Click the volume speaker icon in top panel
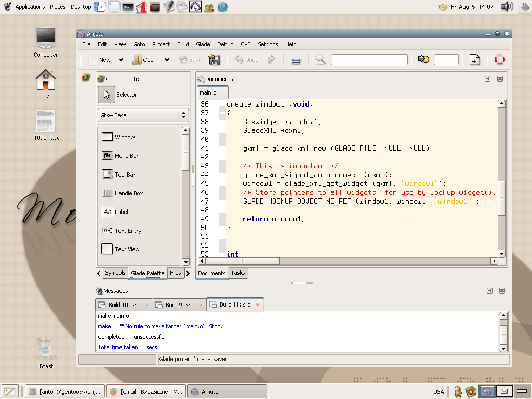532x399 pixels. [x=507, y=7]
